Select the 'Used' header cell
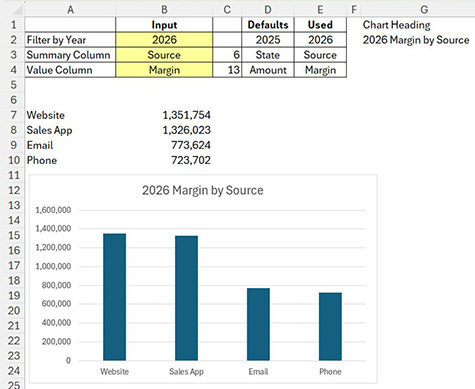The width and height of the screenshot is (475, 389). [320, 25]
